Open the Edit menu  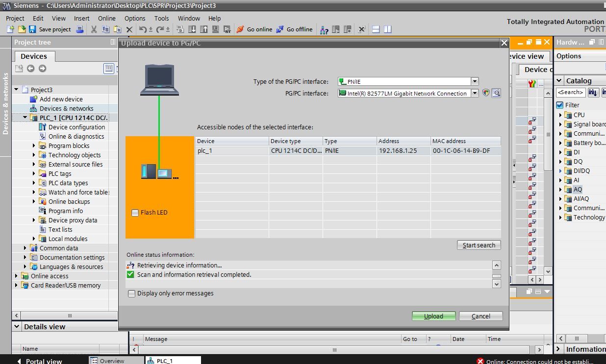38,18
